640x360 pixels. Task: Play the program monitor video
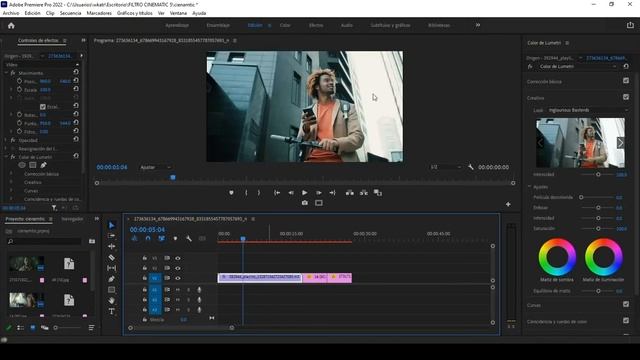coord(304,193)
